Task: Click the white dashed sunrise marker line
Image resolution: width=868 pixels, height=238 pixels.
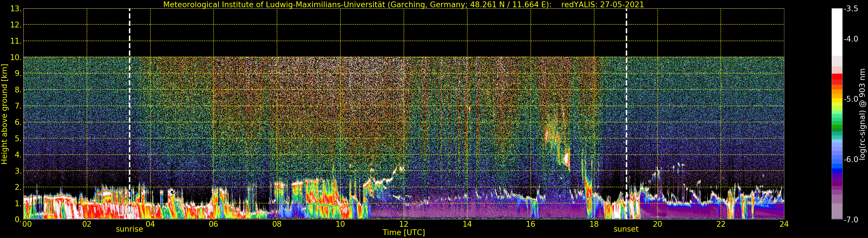Action: [129, 114]
